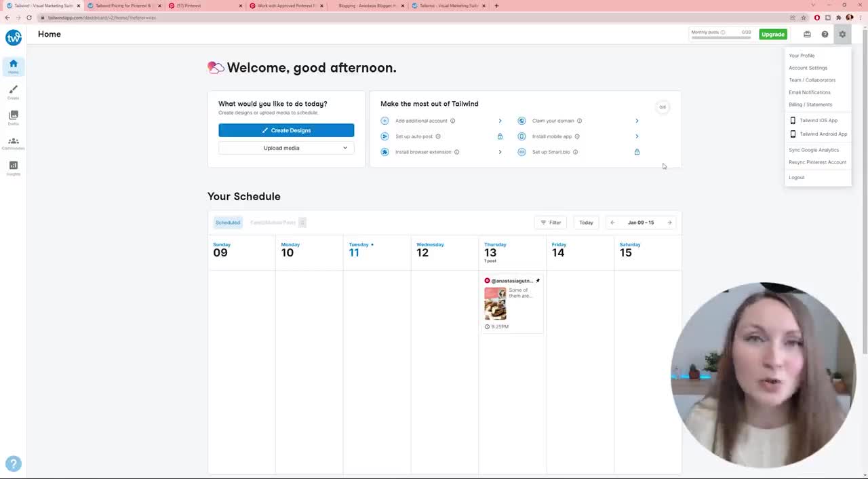The height and width of the screenshot is (479, 868).
Task: Go to previous week in schedule
Action: coord(612,223)
